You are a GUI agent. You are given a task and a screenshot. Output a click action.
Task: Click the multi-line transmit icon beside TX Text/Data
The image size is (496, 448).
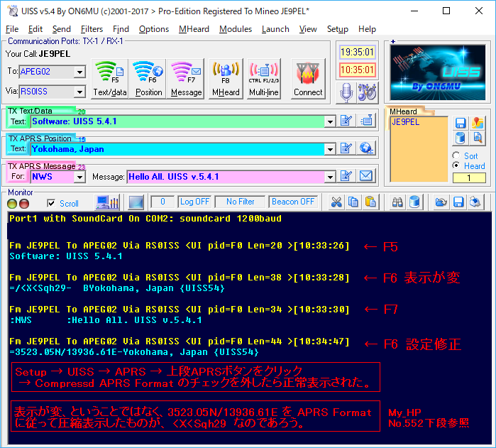[x=367, y=121]
